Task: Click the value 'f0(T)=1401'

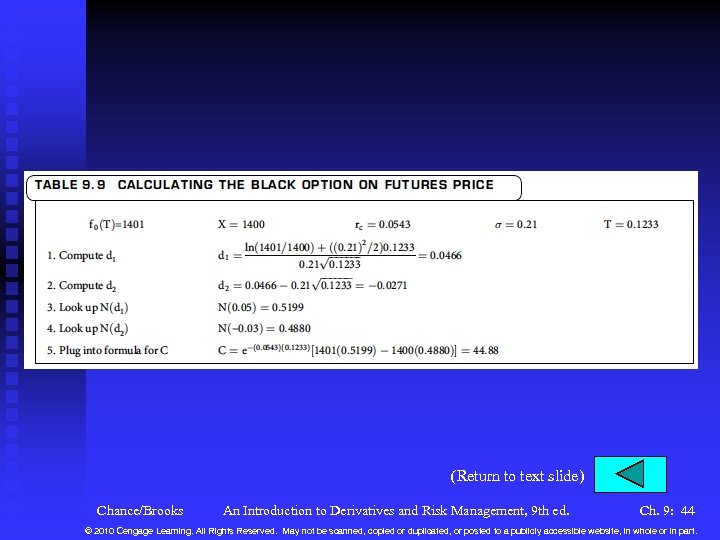Action: 116,225
